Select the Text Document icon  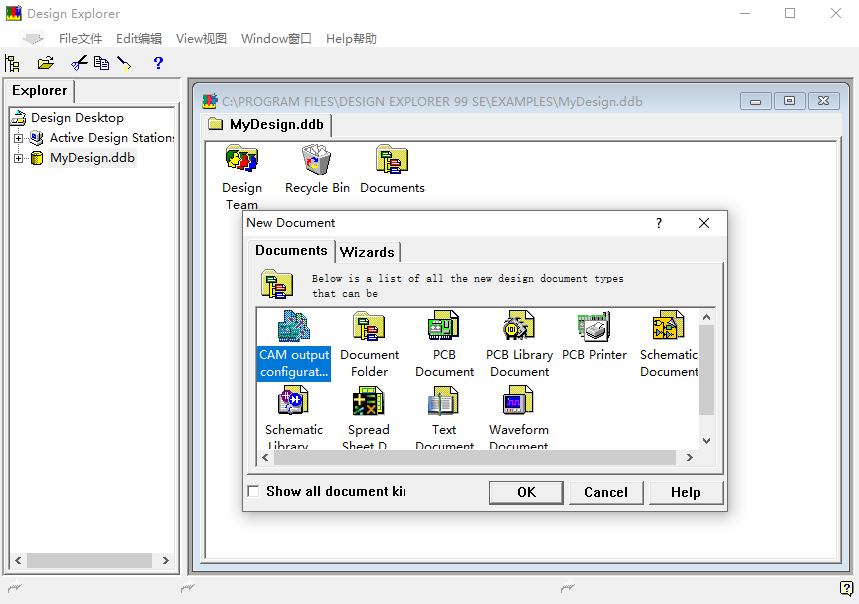click(x=444, y=403)
